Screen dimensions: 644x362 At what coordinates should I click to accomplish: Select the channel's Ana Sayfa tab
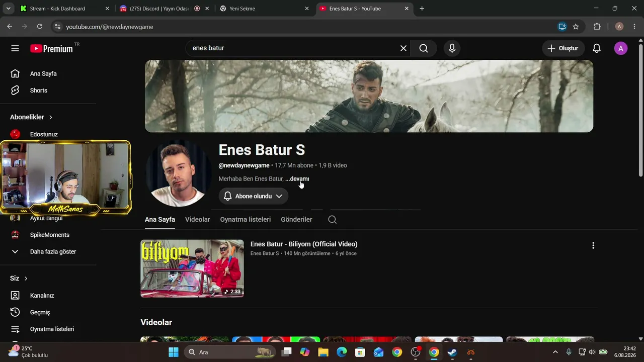click(160, 219)
